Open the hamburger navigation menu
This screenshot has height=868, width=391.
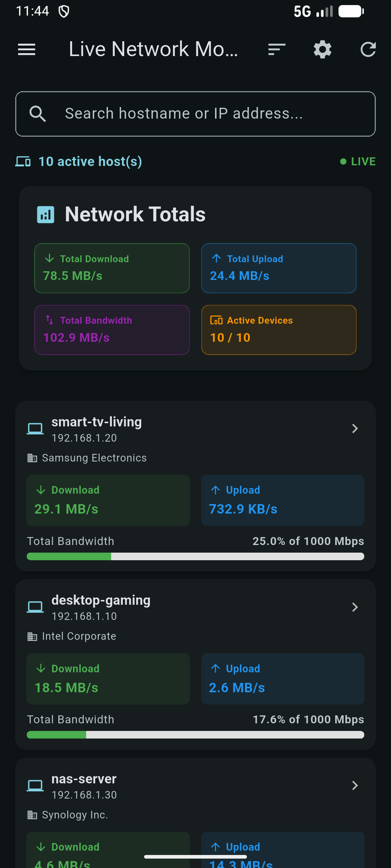tap(27, 50)
